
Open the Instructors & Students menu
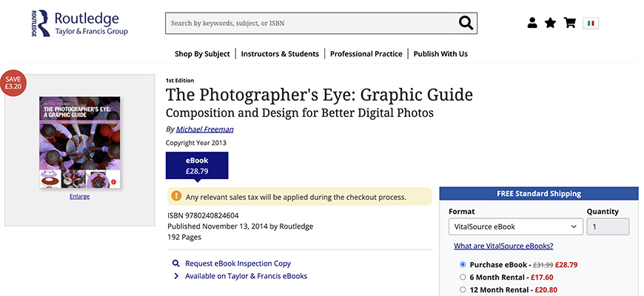280,54
